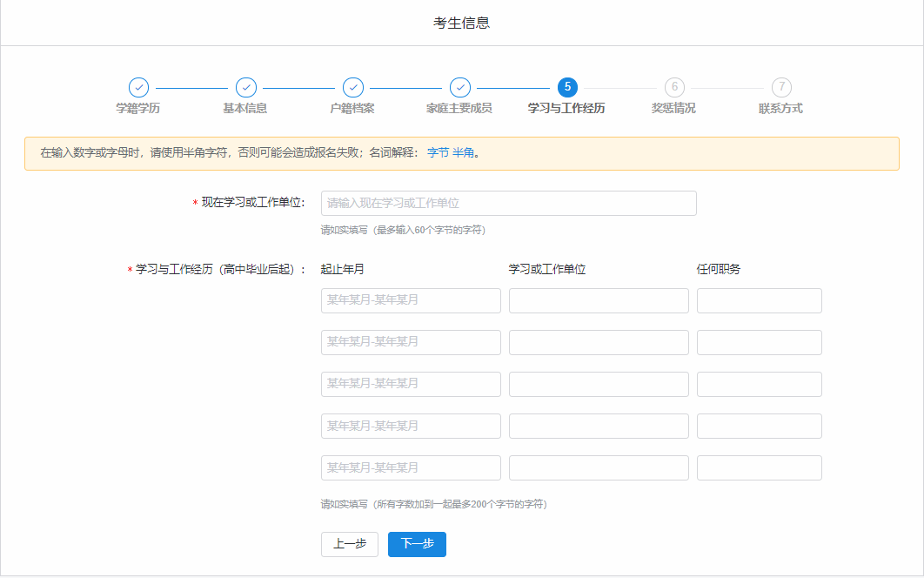Click second row 起止年月 date field
Screen dimensions: 924x578
click(x=411, y=342)
